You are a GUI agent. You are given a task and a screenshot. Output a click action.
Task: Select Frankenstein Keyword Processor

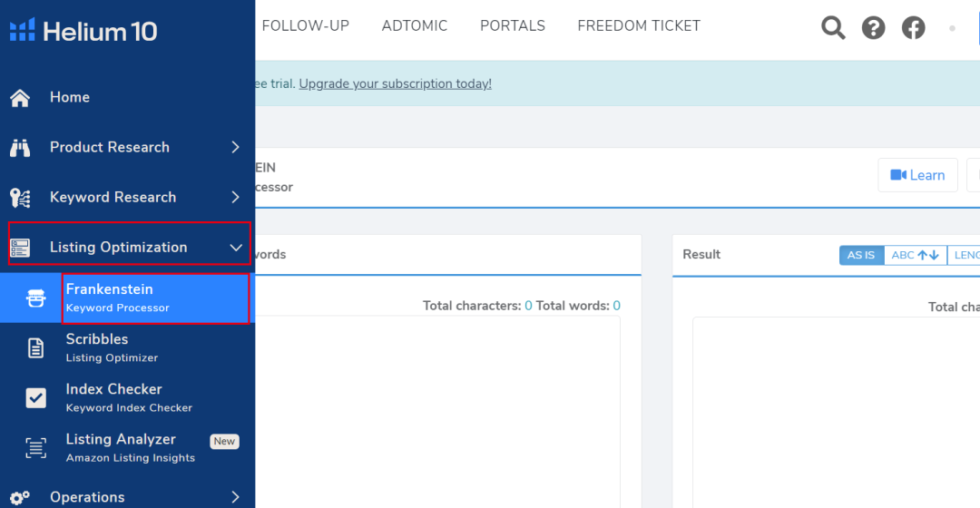tap(128, 298)
